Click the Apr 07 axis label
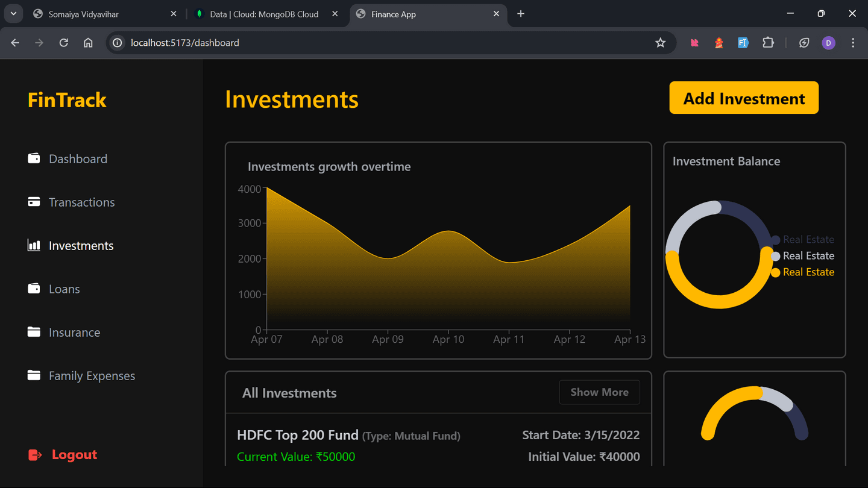Screen dimensions: 868x488 [266, 340]
